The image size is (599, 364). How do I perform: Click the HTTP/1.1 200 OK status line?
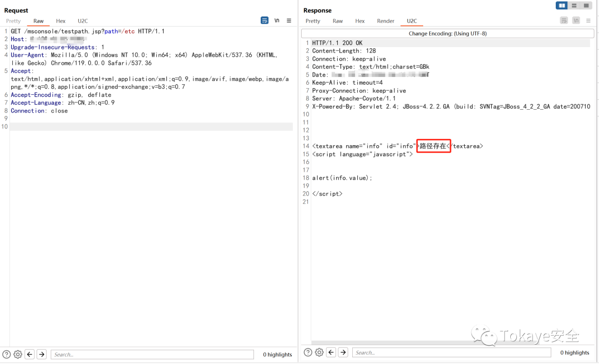click(337, 43)
